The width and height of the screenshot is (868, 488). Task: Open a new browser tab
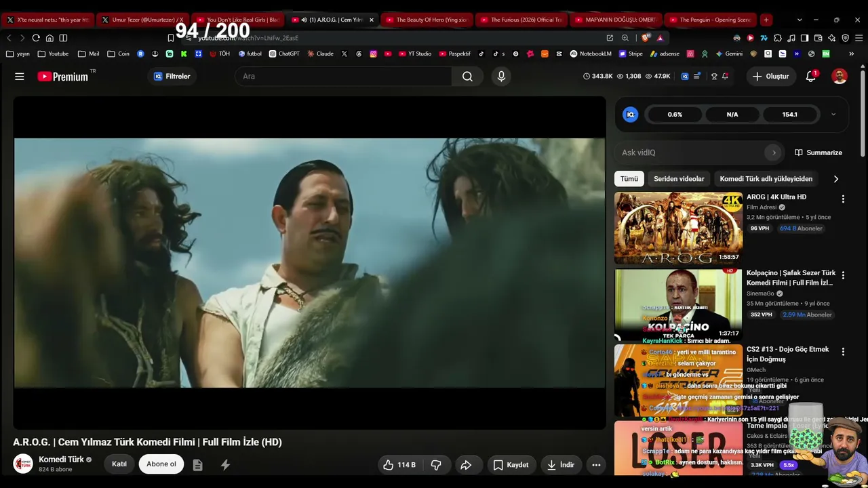tap(766, 20)
